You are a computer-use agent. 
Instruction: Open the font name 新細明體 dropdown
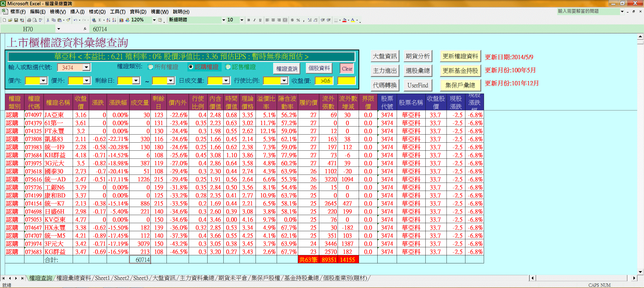click(223, 20)
